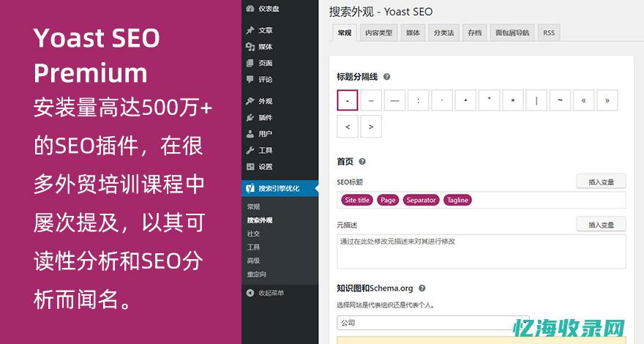Viewport: 644px width, 344px height.
Task: Open the 社交 submenu item
Action: pos(253,233)
